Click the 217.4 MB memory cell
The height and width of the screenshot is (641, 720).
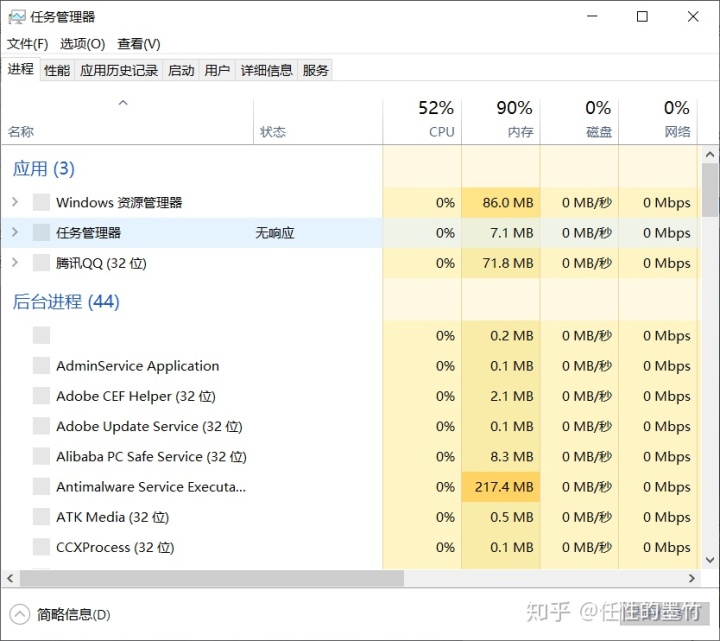click(x=501, y=487)
